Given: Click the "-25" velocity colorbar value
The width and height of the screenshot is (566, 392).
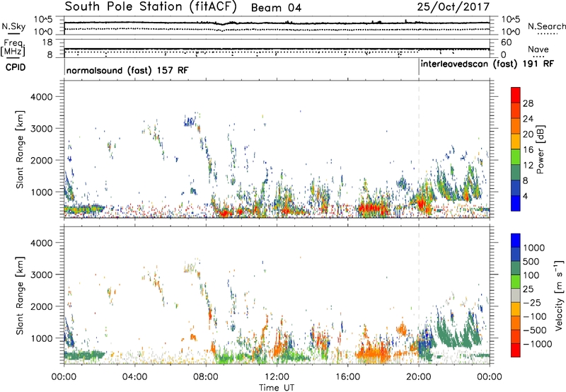Looking at the screenshot, I should pyautogui.click(x=533, y=302).
